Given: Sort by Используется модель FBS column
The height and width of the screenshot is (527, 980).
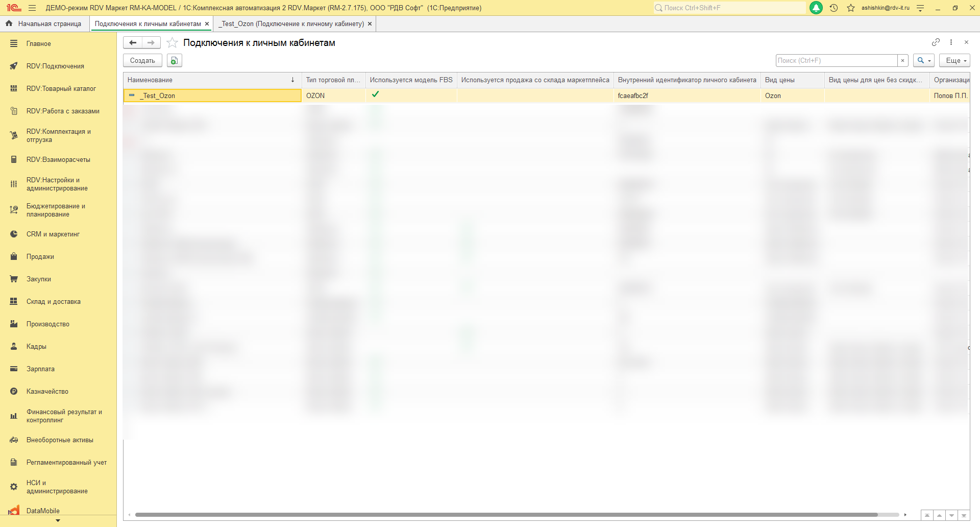Looking at the screenshot, I should [x=411, y=80].
